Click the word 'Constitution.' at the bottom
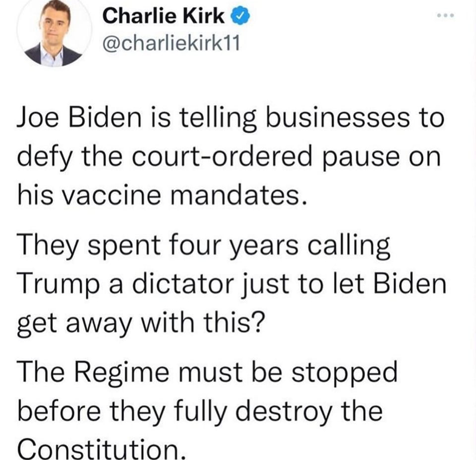476x460 pixels. [x=101, y=450]
